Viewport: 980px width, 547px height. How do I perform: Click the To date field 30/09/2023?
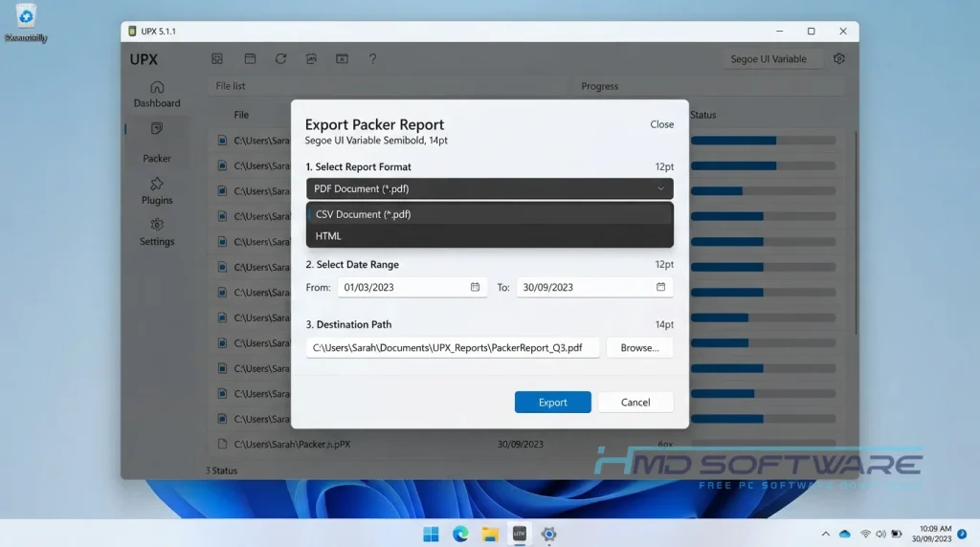[x=594, y=287]
